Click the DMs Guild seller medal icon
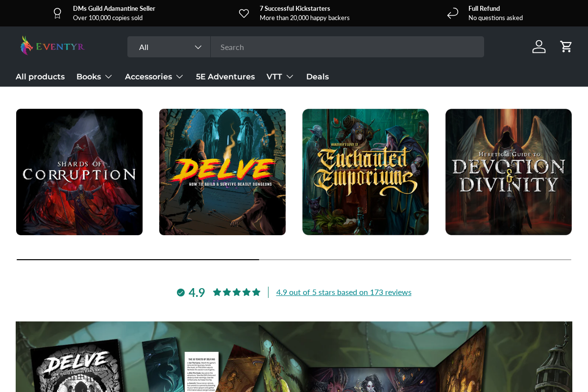Screen dimensions: 588x392 pos(57,13)
